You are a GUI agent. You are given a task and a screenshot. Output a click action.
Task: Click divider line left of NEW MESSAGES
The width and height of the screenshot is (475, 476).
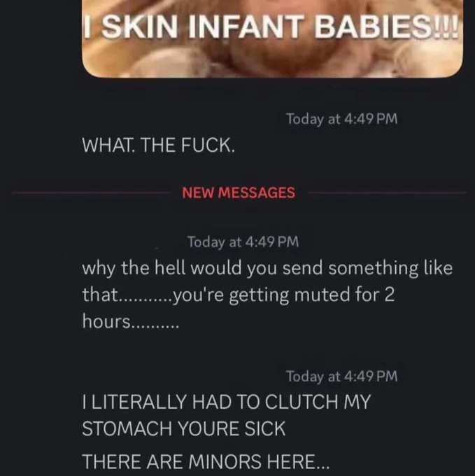[91, 192]
